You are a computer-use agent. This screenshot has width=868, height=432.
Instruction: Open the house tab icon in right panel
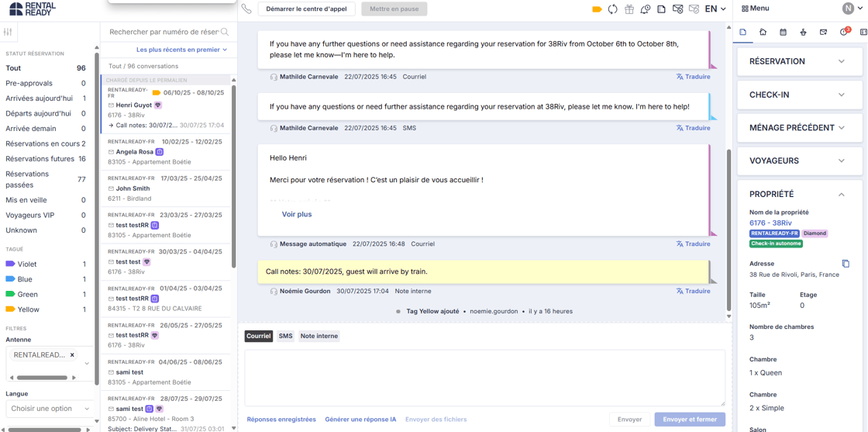coord(763,32)
